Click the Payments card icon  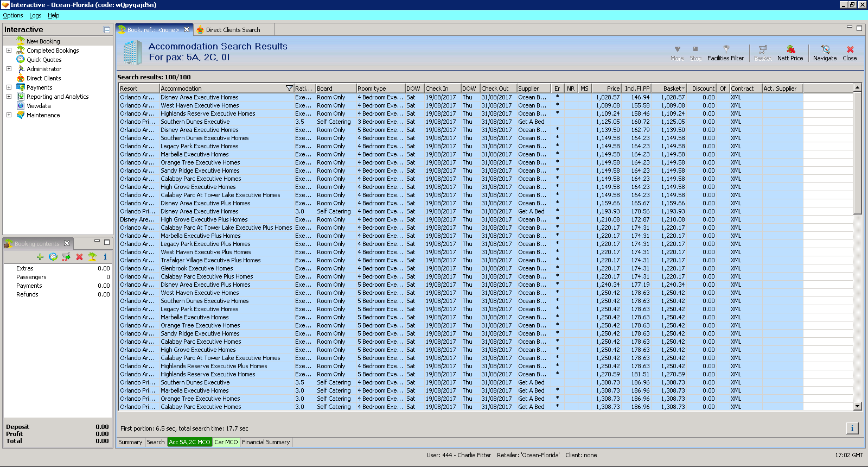21,87
